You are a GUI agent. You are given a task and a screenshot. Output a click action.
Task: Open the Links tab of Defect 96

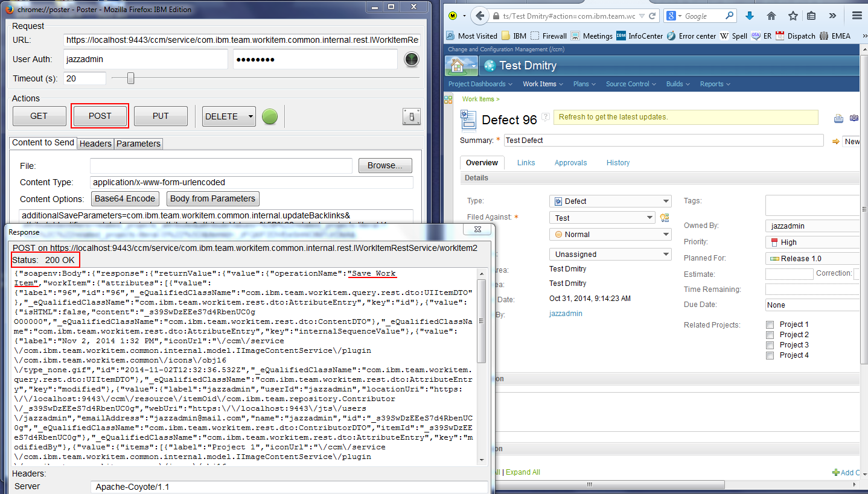[526, 163]
